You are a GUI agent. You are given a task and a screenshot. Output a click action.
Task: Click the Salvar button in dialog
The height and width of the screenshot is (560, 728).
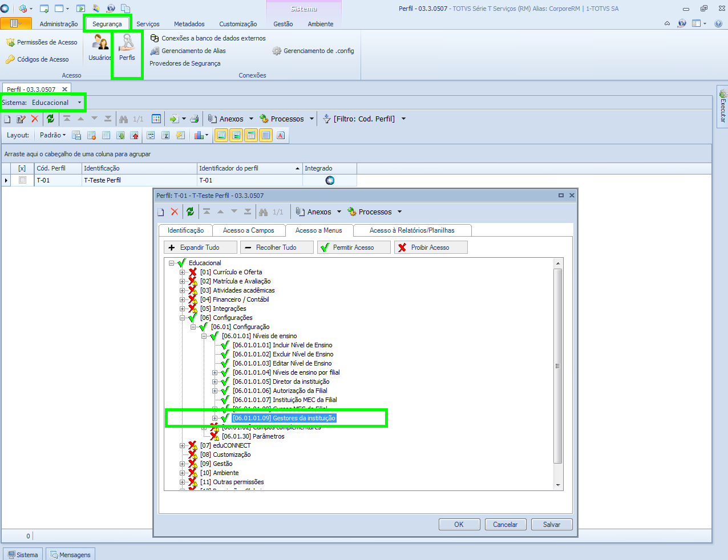pyautogui.click(x=552, y=525)
